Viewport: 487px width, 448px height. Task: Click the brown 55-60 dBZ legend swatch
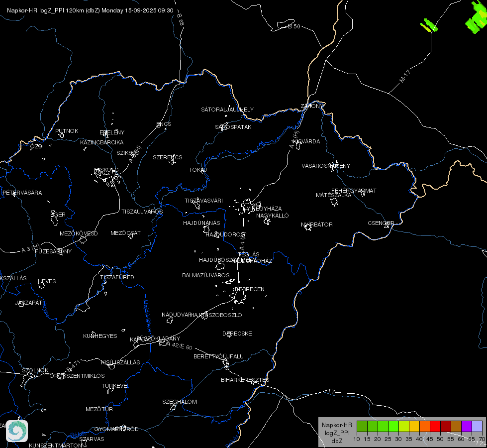pos(456,426)
